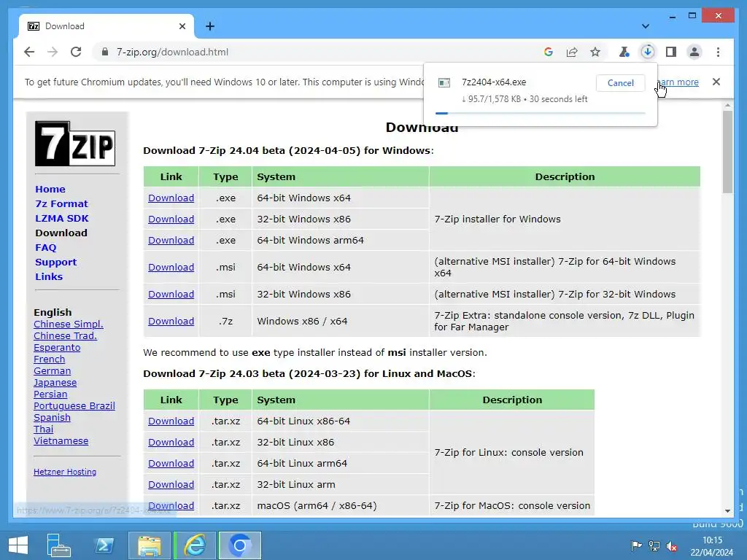Switch language to Japanese

coord(55,382)
